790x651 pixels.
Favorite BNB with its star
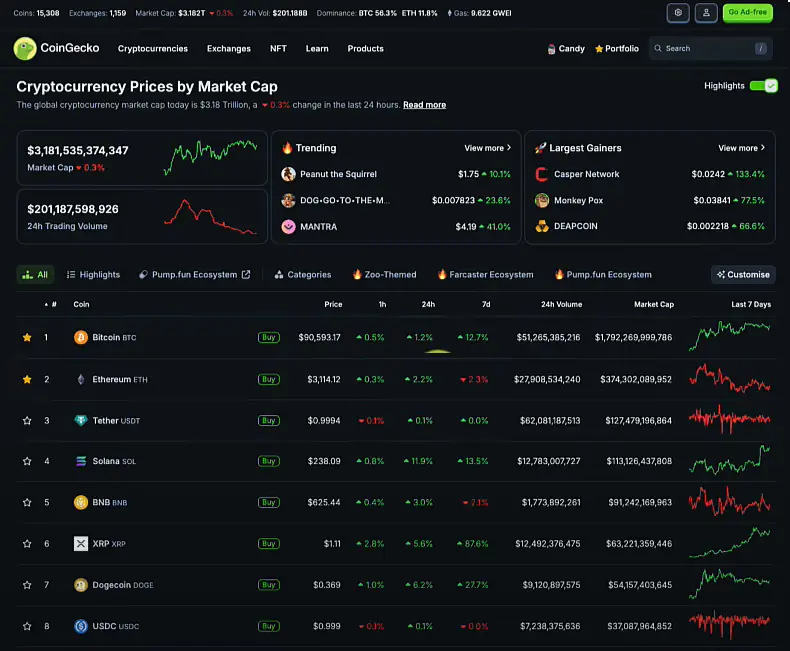tap(27, 502)
